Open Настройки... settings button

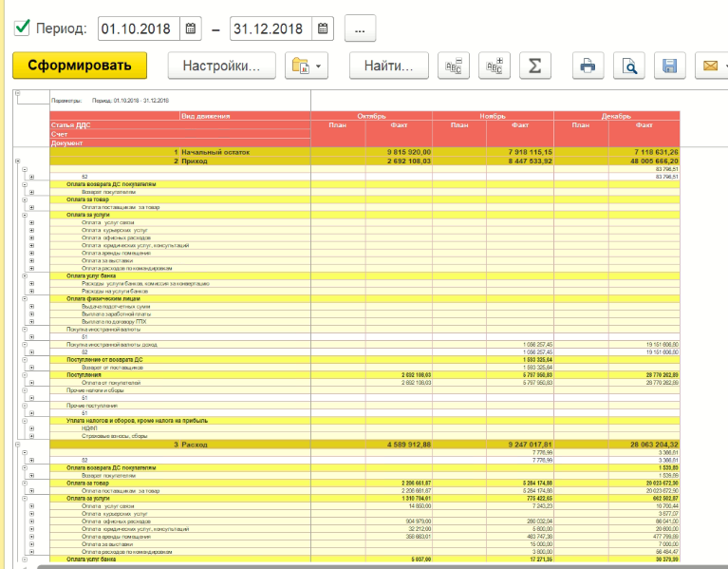point(221,66)
